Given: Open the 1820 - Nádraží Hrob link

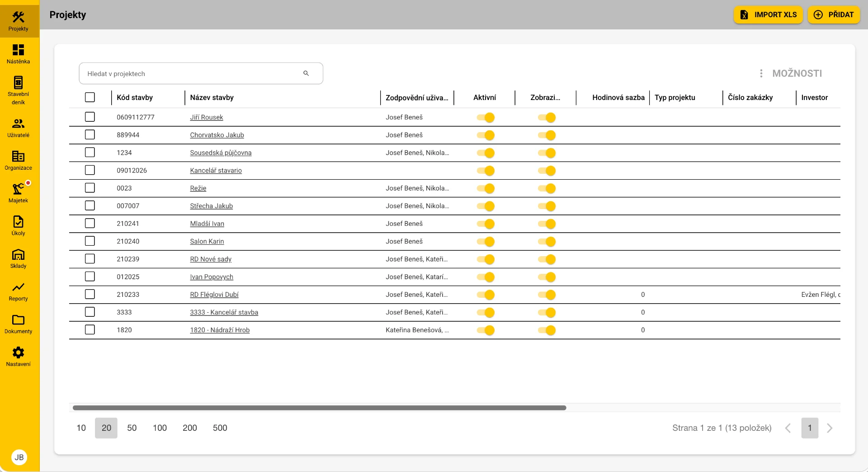Looking at the screenshot, I should 220,330.
